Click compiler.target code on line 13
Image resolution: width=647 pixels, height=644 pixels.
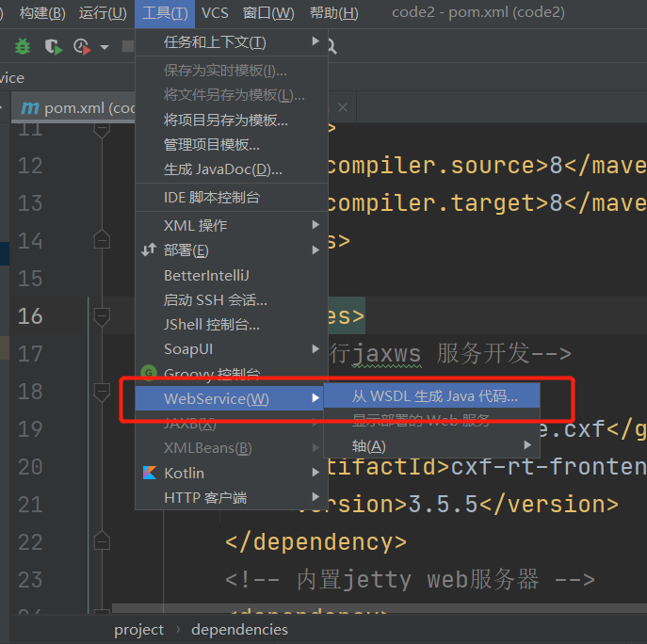coord(487,203)
